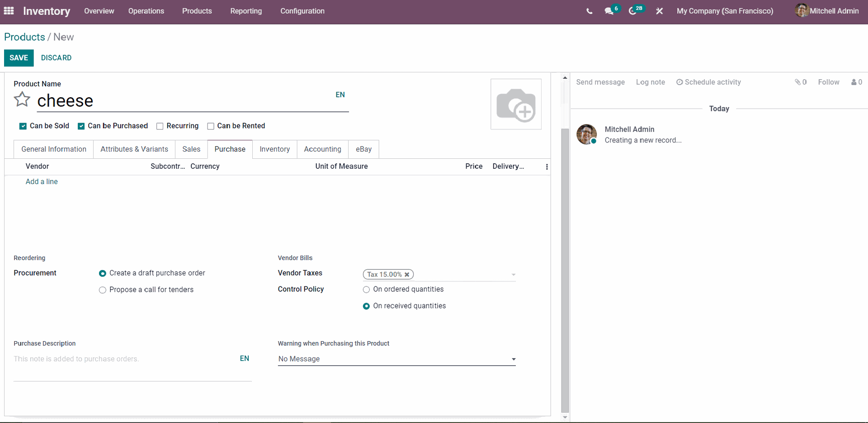Open the Configuration menu

(x=302, y=11)
